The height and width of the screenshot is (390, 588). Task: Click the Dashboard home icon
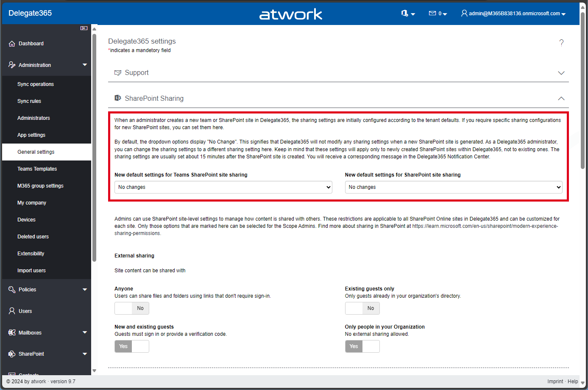click(12, 44)
